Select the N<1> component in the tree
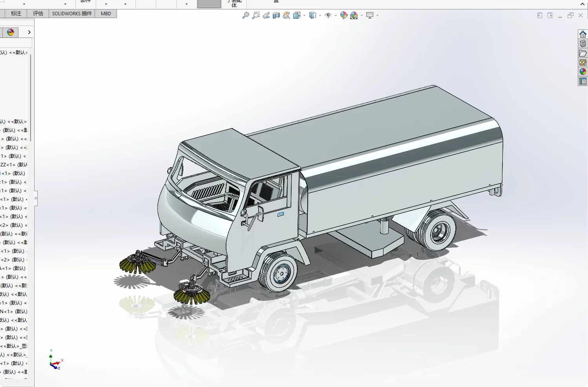This screenshot has height=387, width=588. [14, 311]
